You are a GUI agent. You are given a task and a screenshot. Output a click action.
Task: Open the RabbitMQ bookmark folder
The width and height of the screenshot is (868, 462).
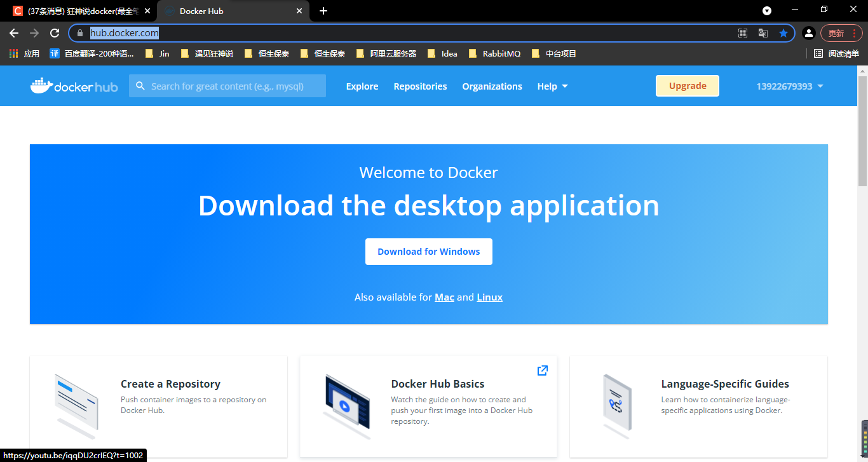(494, 54)
